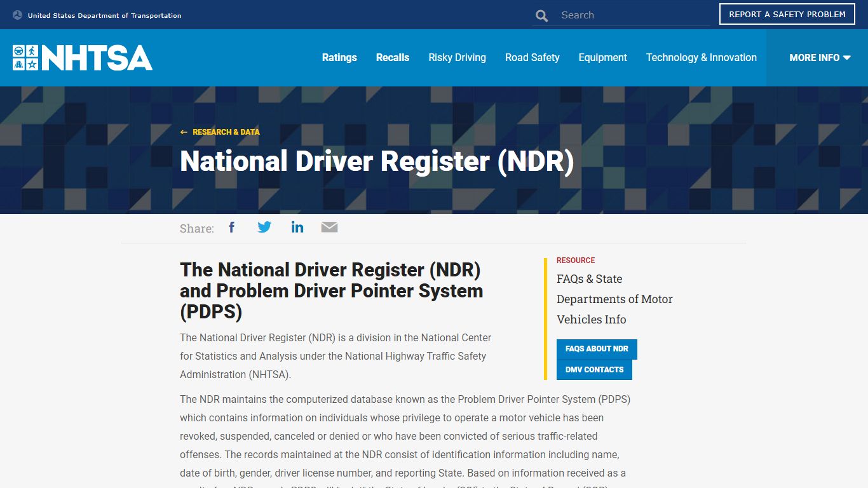Open the Ratings menu item
This screenshot has width=868, height=488.
tap(339, 58)
